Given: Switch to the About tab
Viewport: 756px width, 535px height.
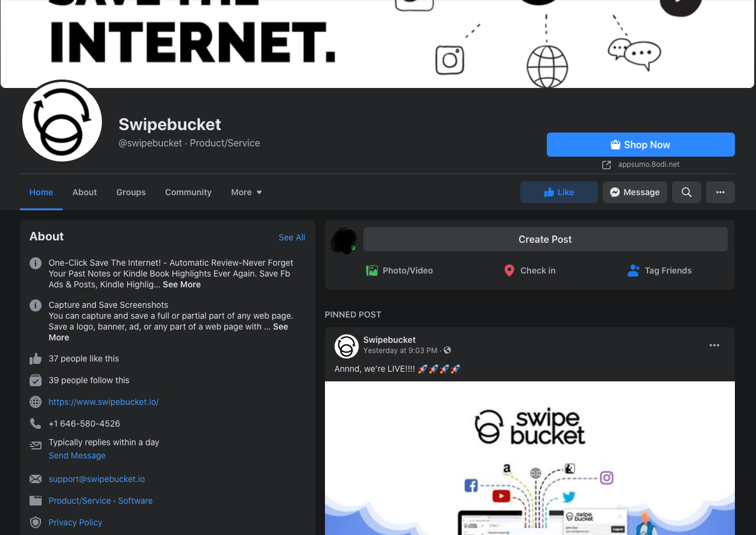Looking at the screenshot, I should 84,192.
